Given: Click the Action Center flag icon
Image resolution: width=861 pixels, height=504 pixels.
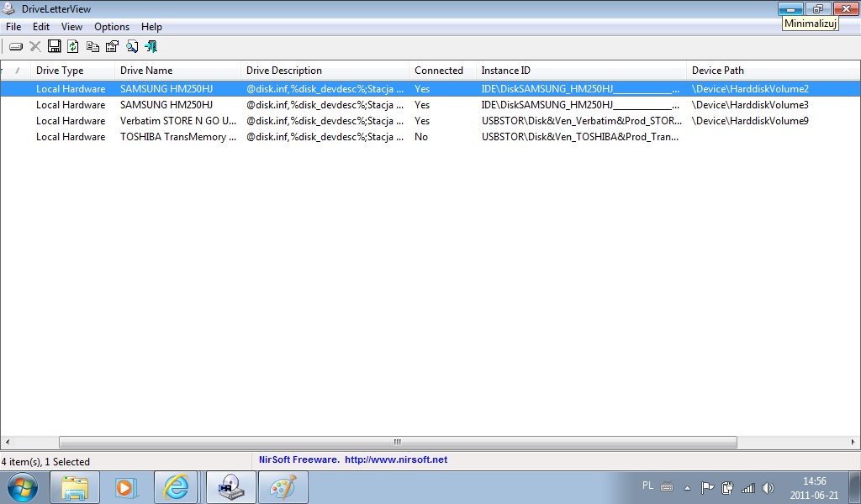Looking at the screenshot, I should (x=707, y=487).
